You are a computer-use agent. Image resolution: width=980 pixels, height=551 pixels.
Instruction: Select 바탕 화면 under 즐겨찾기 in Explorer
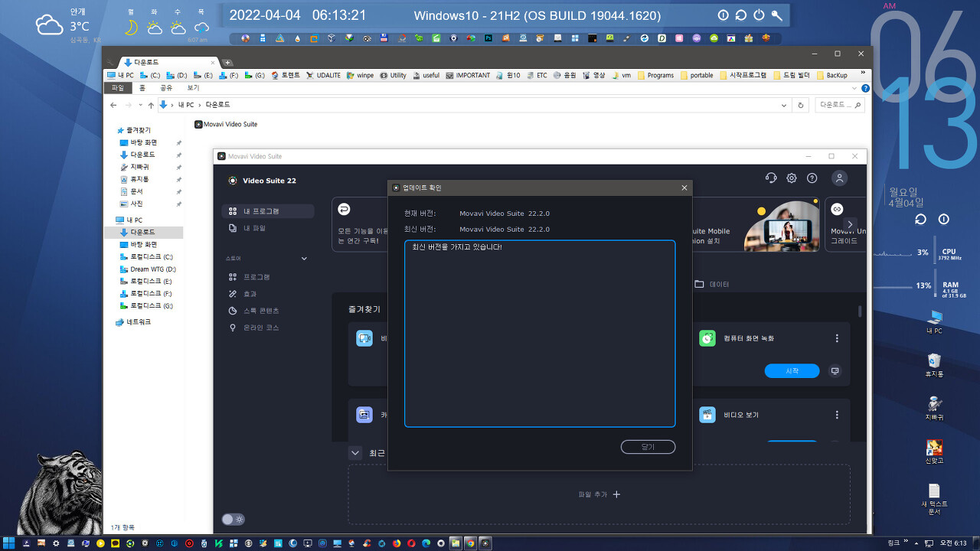[143, 142]
